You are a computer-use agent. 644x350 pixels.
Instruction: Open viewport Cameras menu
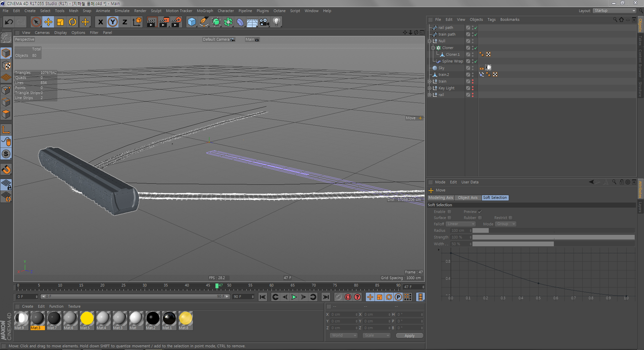[42, 33]
